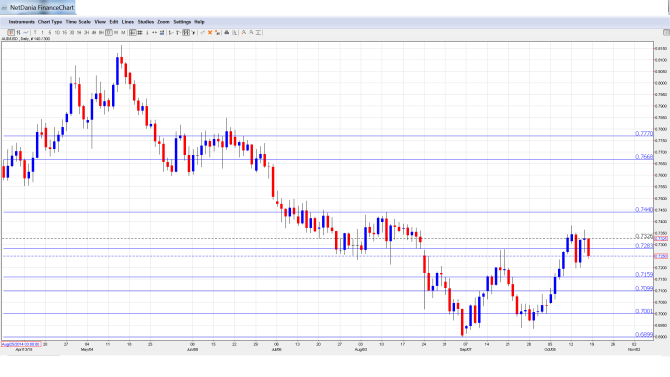The width and height of the screenshot is (670, 377).
Task: Click the blue stacked bars icon
Action: [x=162, y=32]
